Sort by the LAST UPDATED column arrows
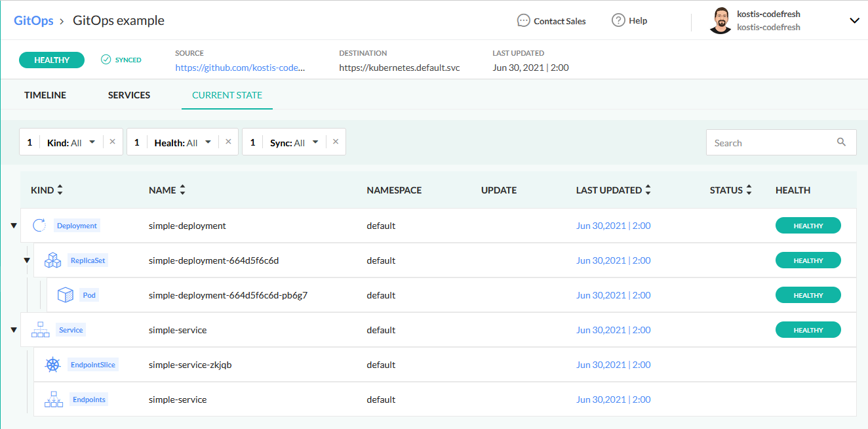Viewport: 868px width, 429px height. tap(648, 190)
